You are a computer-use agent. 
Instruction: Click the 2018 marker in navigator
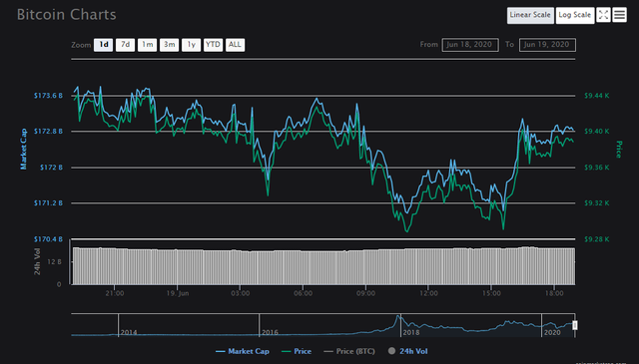[x=410, y=333]
